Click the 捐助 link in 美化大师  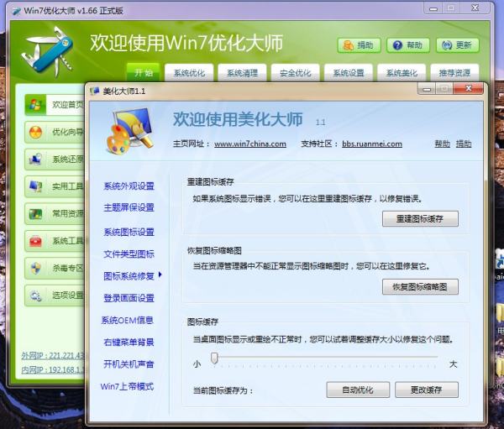[464, 144]
